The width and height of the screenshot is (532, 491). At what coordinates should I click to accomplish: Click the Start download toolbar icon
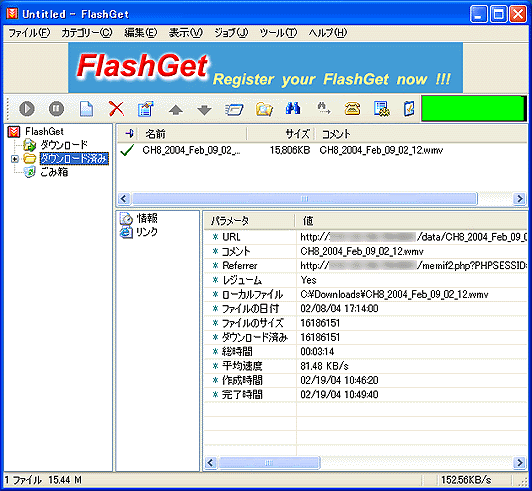[x=27, y=109]
